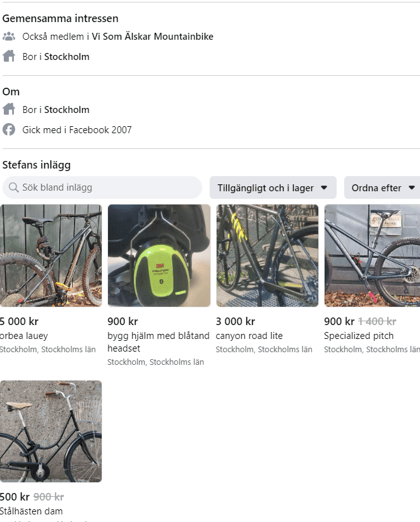Viewport: 420px width, 522px height.
Task: Click orbea lauey listing title
Action: click(x=24, y=336)
